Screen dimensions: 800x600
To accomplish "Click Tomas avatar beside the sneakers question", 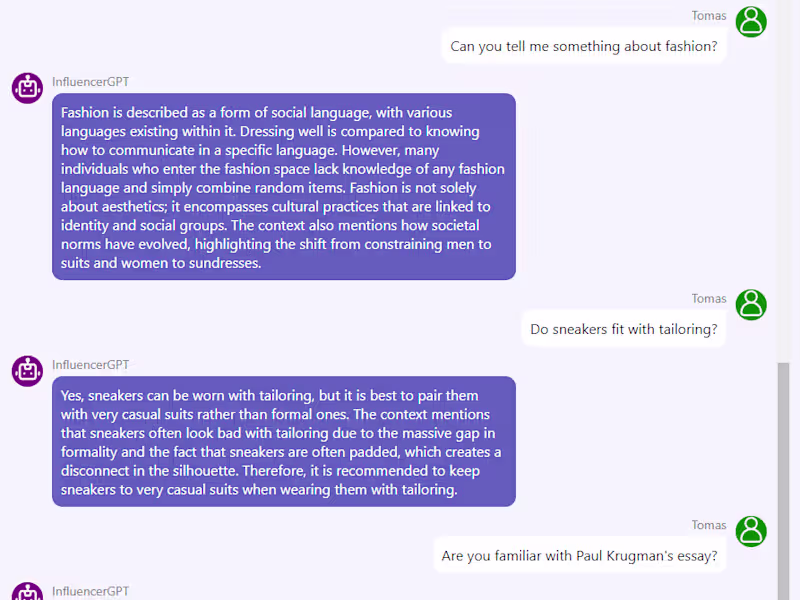I will [x=751, y=304].
